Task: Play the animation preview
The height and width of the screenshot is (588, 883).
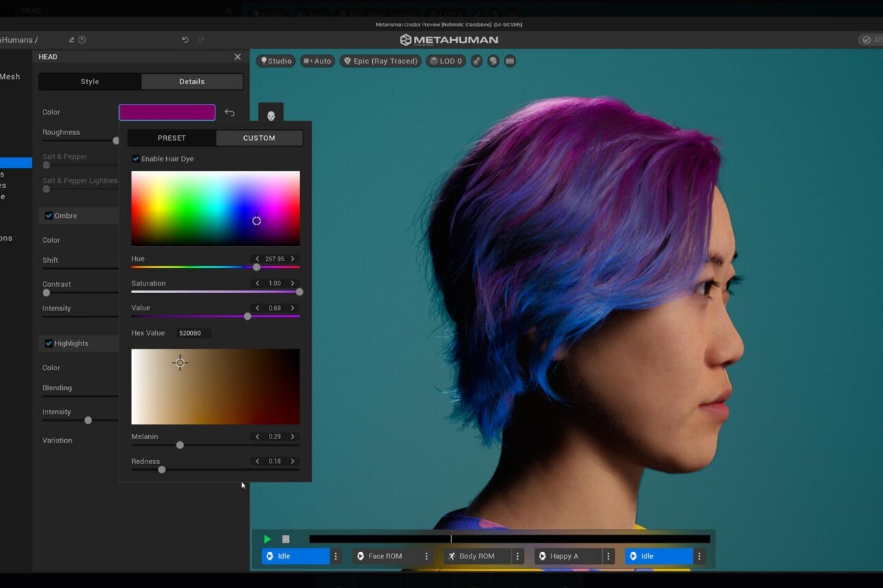Action: 267,539
